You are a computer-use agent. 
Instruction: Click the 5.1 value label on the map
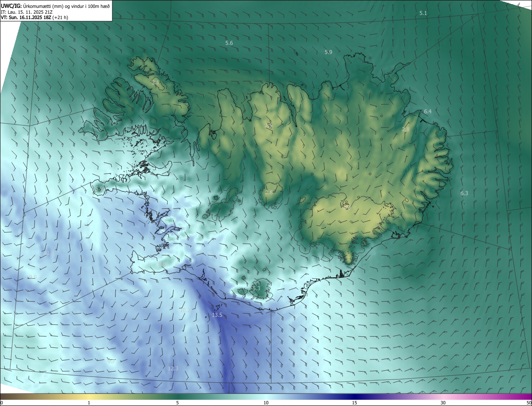(x=423, y=13)
